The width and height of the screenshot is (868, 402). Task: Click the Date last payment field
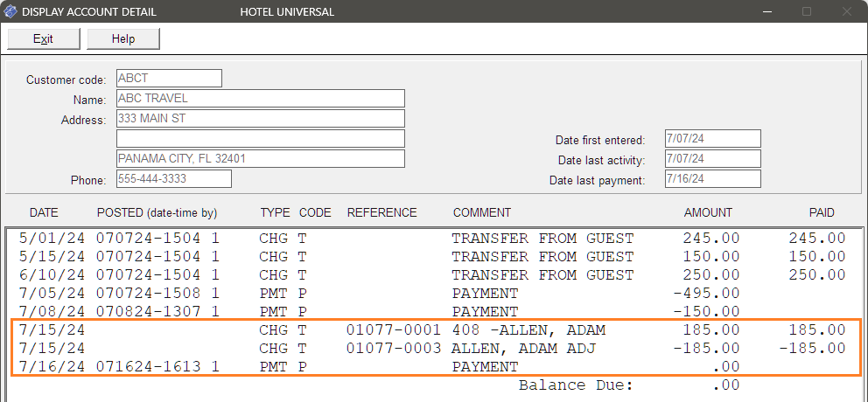tap(713, 178)
